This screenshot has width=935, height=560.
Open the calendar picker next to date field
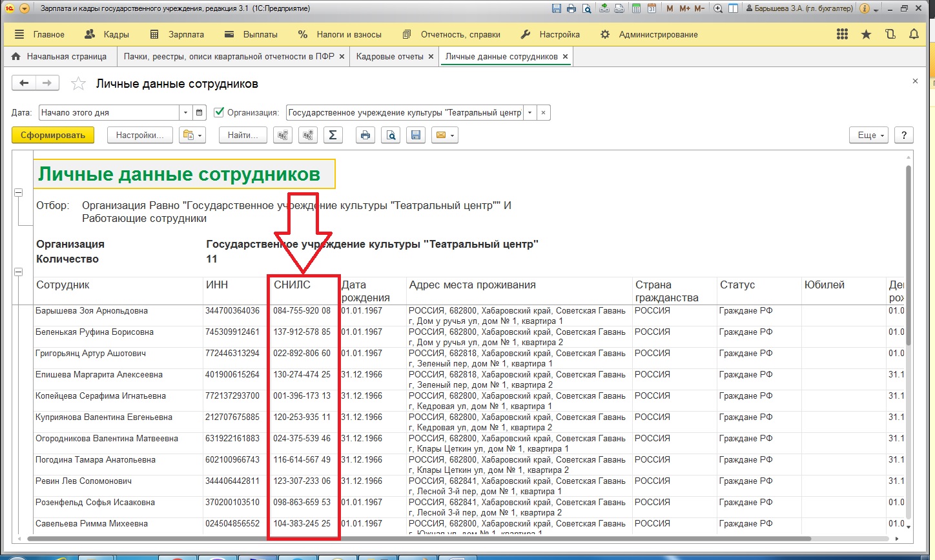pos(200,112)
